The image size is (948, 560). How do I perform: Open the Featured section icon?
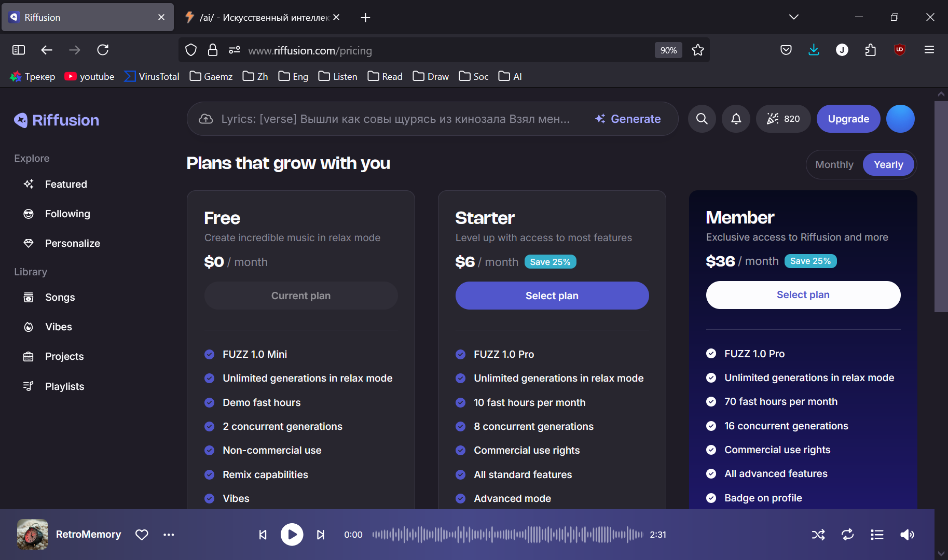29,184
